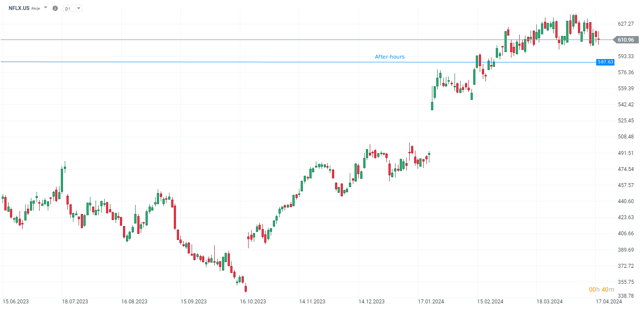Select the 14.12.2023 date marker

pos(371,301)
